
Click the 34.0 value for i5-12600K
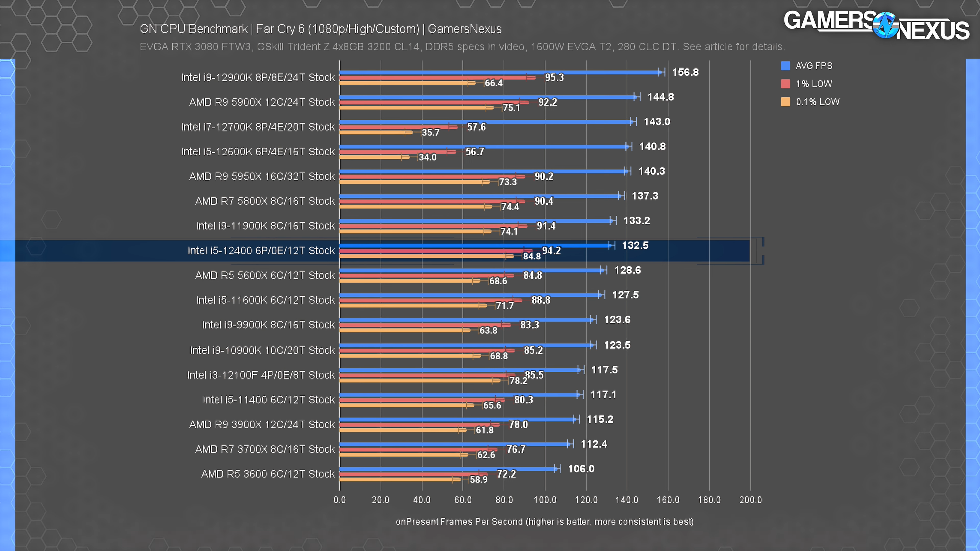(x=428, y=157)
